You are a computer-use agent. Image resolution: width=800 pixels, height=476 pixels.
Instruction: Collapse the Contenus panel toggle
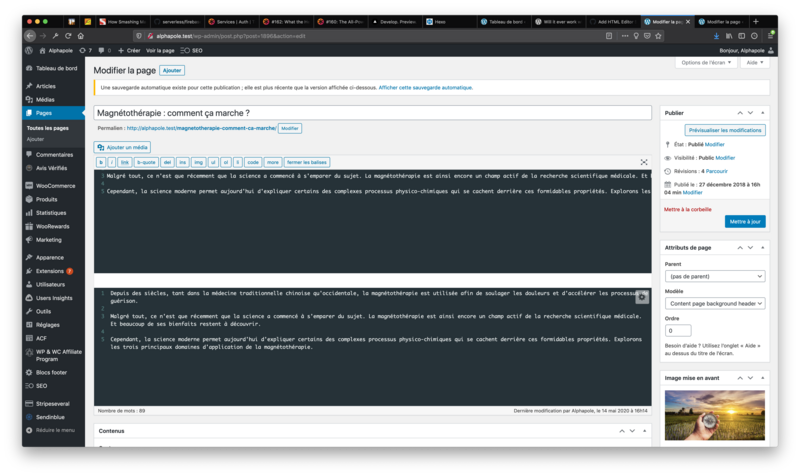coord(644,431)
